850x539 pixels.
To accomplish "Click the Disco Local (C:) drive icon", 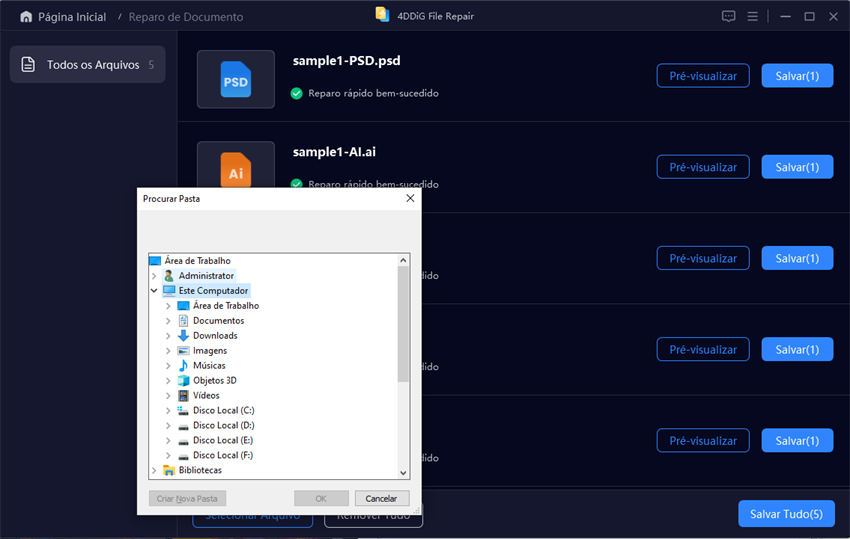I will (x=183, y=410).
